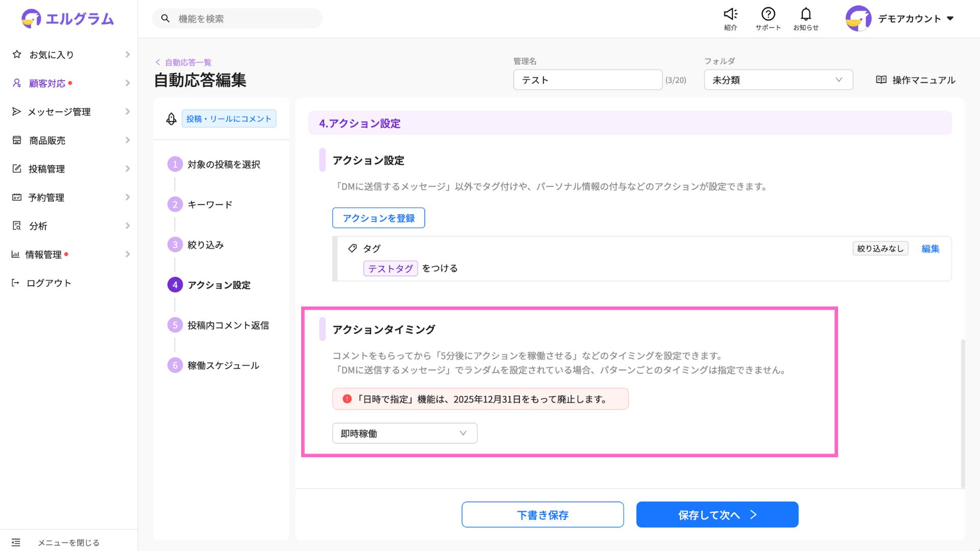Expand the デモアカウント account menu arrow

[950, 19]
